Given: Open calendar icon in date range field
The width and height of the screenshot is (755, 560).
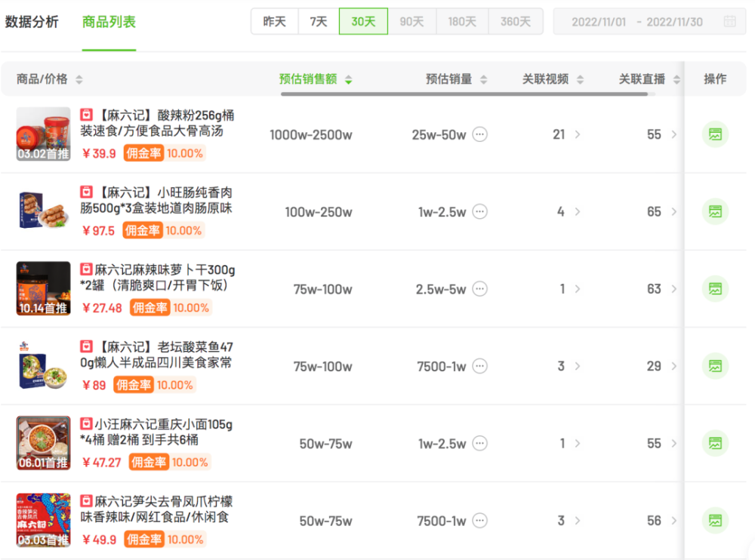Looking at the screenshot, I should pyautogui.click(x=729, y=22).
